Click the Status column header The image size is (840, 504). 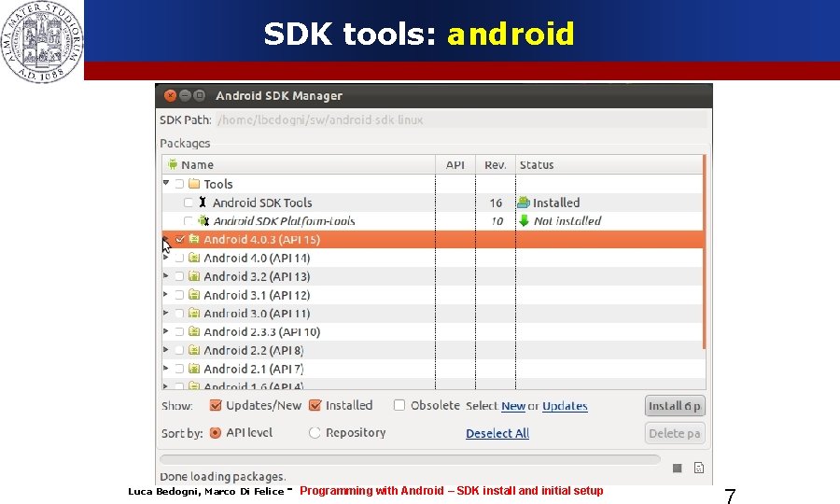pyautogui.click(x=609, y=164)
